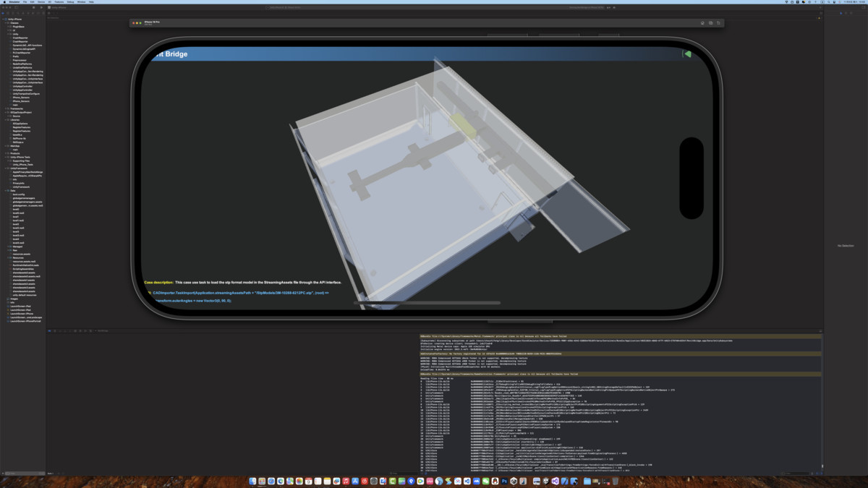Open Finder from the Dock
This screenshot has height=488, width=868.
pos(252,481)
